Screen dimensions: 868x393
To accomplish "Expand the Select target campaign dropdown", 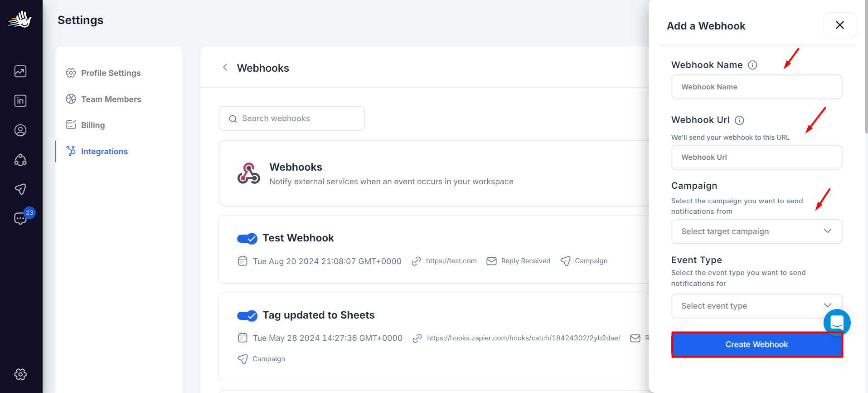I will click(756, 231).
